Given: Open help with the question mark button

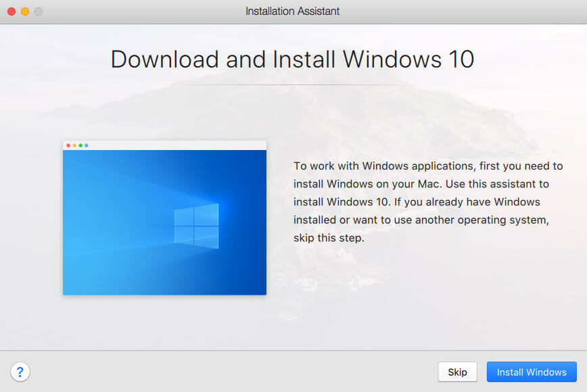Looking at the screenshot, I should click(x=20, y=372).
